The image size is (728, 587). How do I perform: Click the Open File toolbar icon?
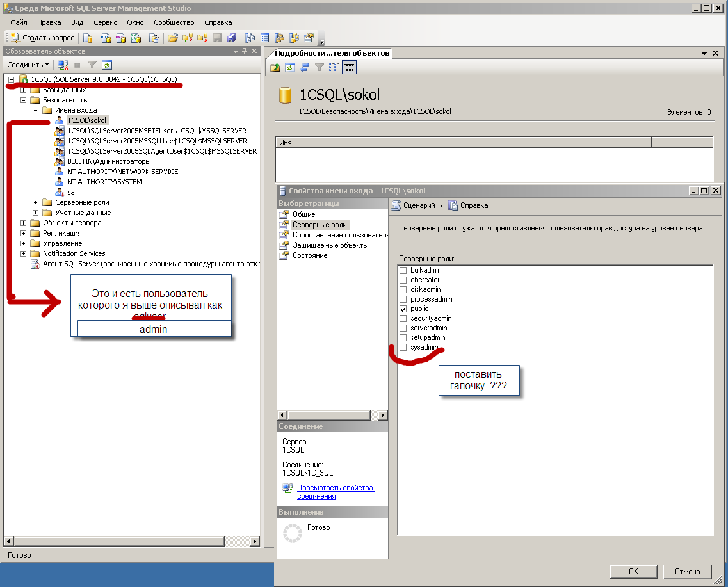[173, 38]
